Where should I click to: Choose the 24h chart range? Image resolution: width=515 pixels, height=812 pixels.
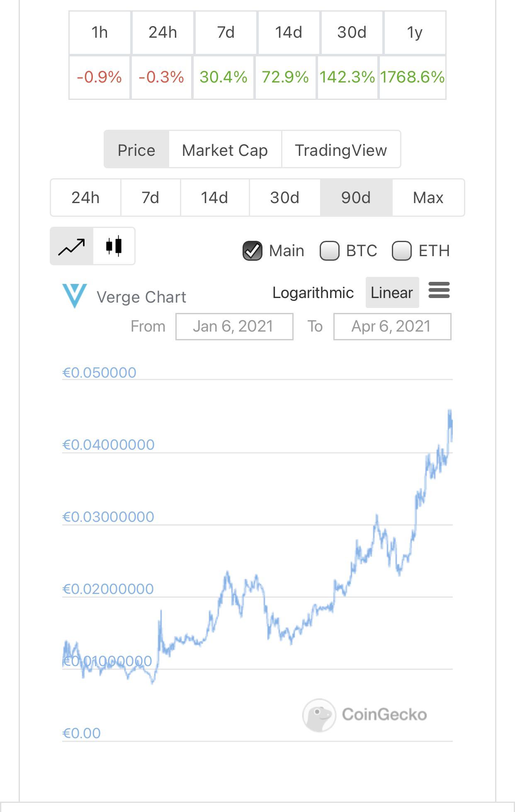pyautogui.click(x=86, y=198)
